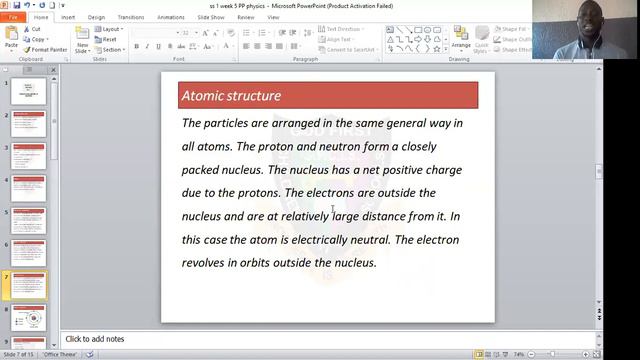
Task: Select the Text Box shape
Action: (390, 30)
